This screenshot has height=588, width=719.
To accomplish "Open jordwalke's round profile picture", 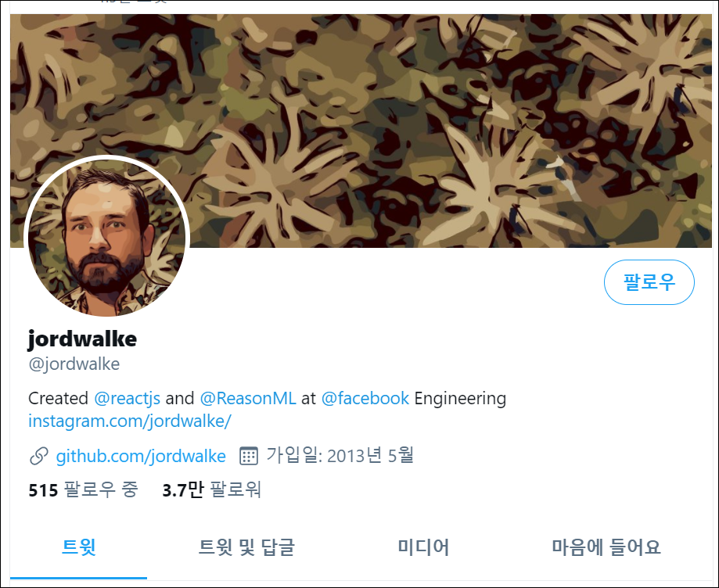I will tap(107, 238).
